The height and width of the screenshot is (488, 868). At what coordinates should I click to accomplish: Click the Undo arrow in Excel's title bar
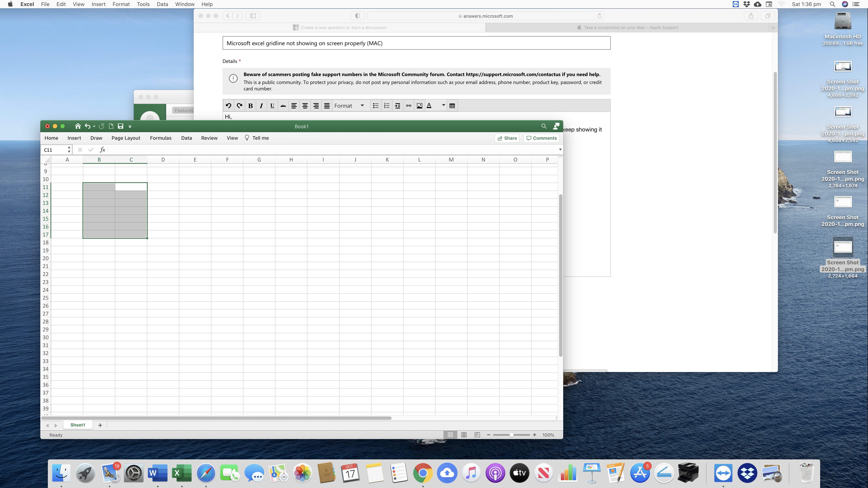88,126
